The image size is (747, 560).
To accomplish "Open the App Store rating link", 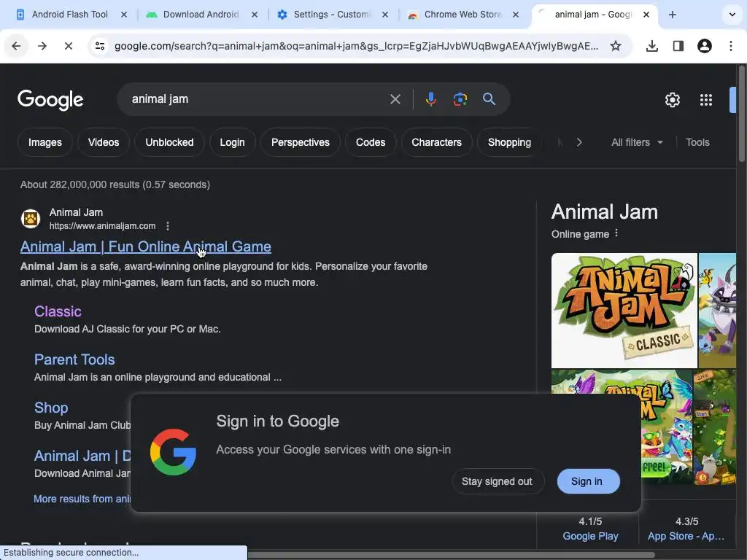I will 686,536.
